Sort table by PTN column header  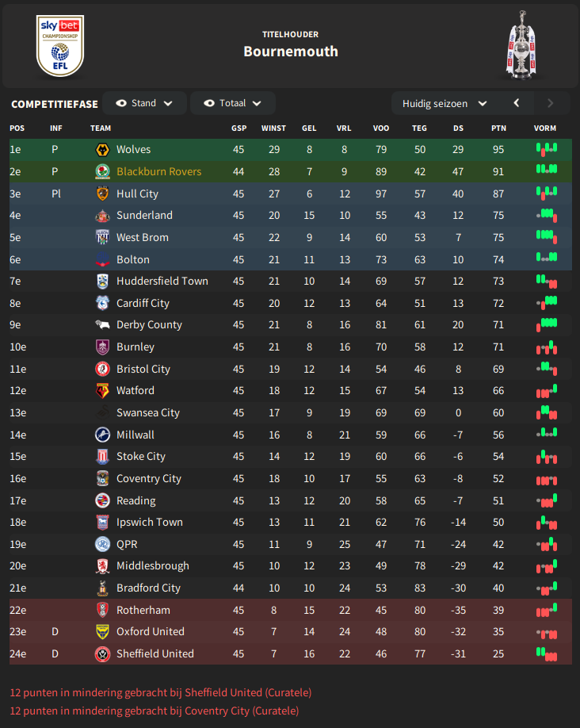(499, 128)
